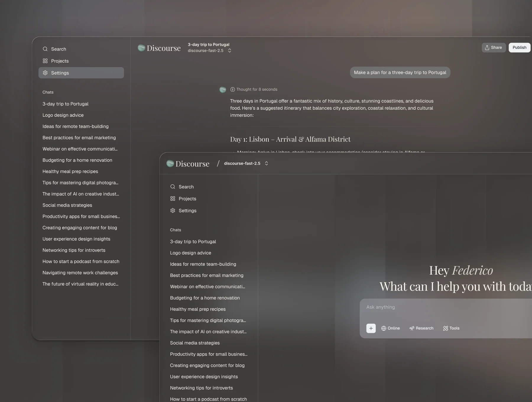The image size is (532, 402).
Task: Select 'Networking tips for introverts' in front window
Action: pos(202,388)
